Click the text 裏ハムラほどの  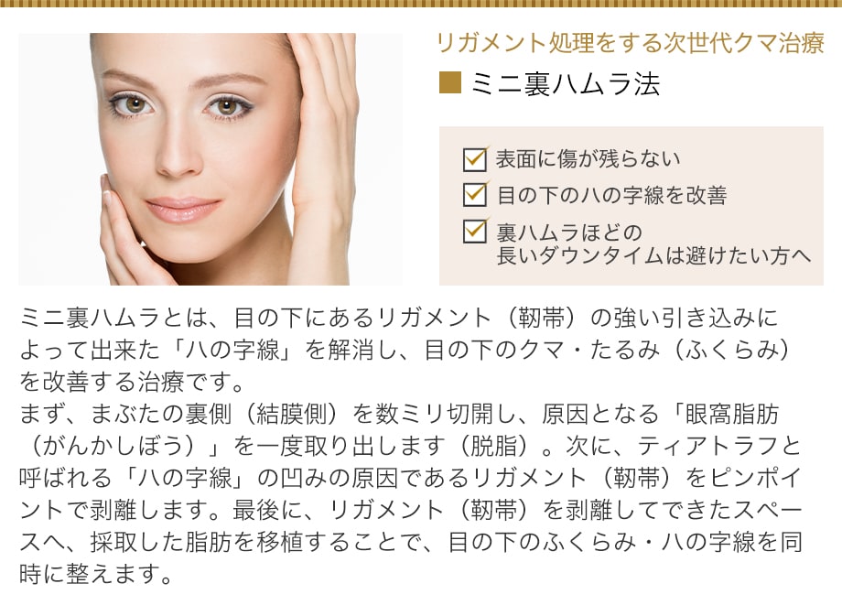click(x=569, y=233)
